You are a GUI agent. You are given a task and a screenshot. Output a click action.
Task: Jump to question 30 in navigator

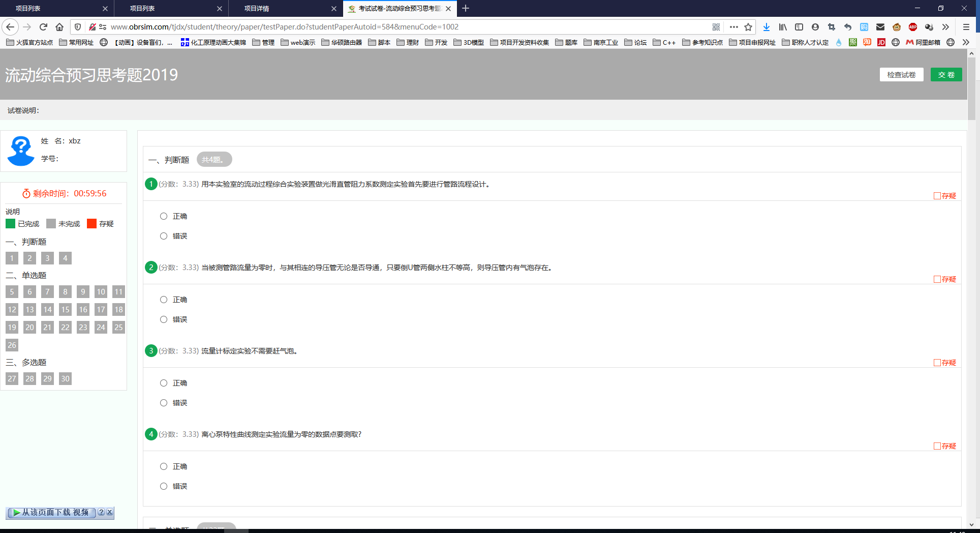pos(66,379)
